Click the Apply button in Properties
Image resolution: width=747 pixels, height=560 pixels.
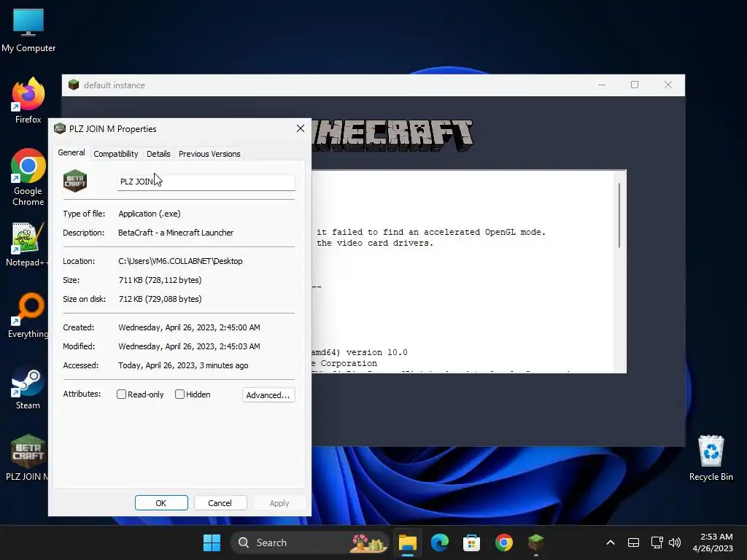(x=279, y=503)
